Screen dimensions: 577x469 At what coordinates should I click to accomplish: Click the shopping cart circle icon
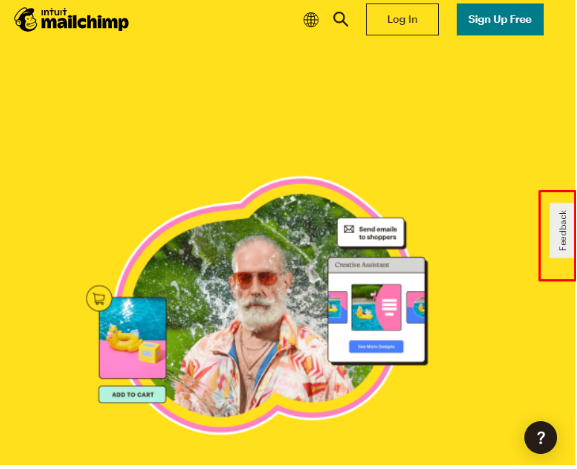tap(99, 298)
